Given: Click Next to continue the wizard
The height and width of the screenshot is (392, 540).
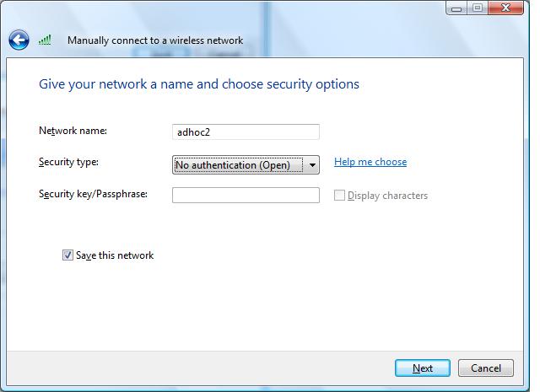Looking at the screenshot, I should pyautogui.click(x=423, y=368).
